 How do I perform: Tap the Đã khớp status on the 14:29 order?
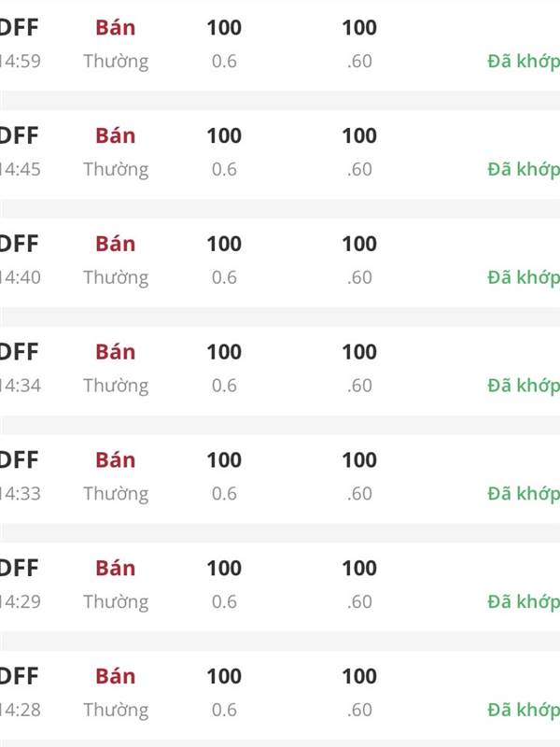[523, 602]
